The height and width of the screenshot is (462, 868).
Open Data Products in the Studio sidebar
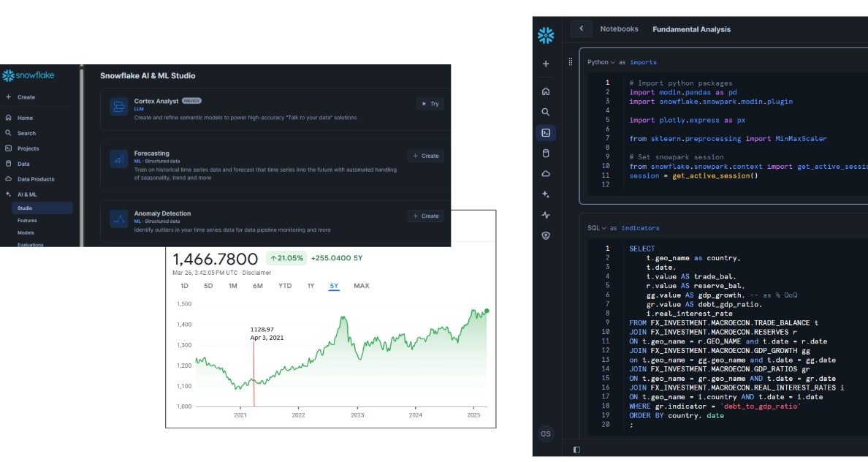[30, 179]
